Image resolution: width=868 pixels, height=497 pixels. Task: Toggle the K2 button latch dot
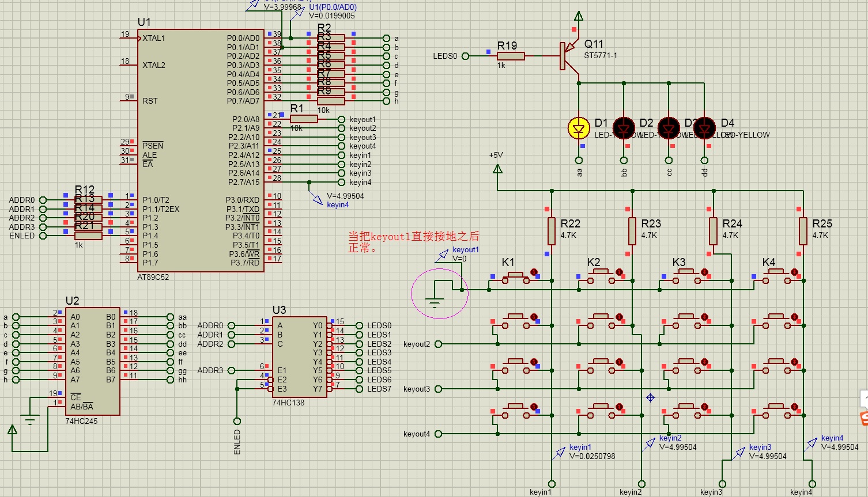pos(620,272)
